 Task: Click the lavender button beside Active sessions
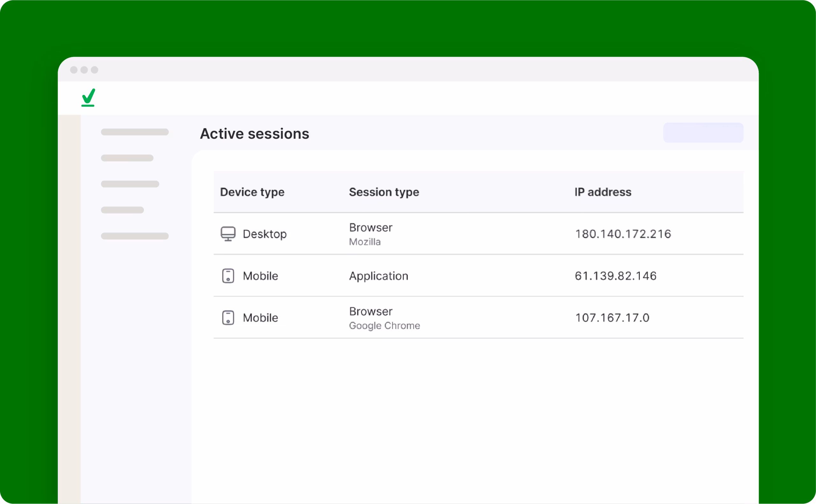(x=703, y=133)
